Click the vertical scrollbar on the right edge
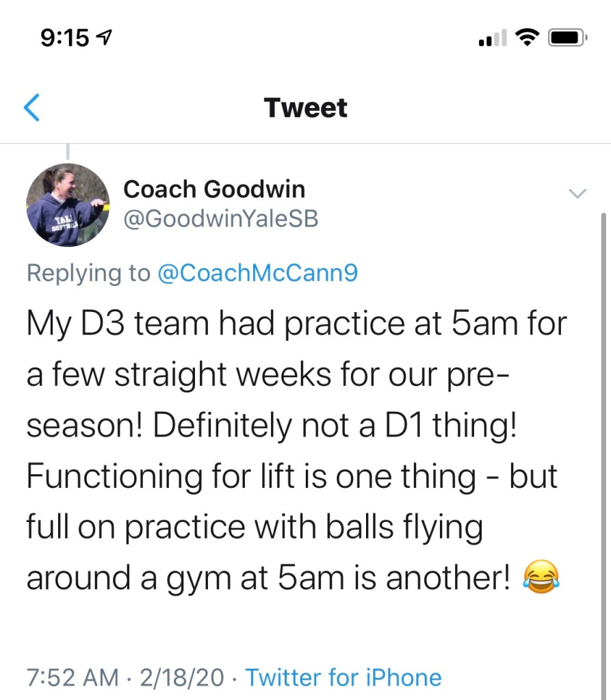611x700 pixels. tap(603, 411)
